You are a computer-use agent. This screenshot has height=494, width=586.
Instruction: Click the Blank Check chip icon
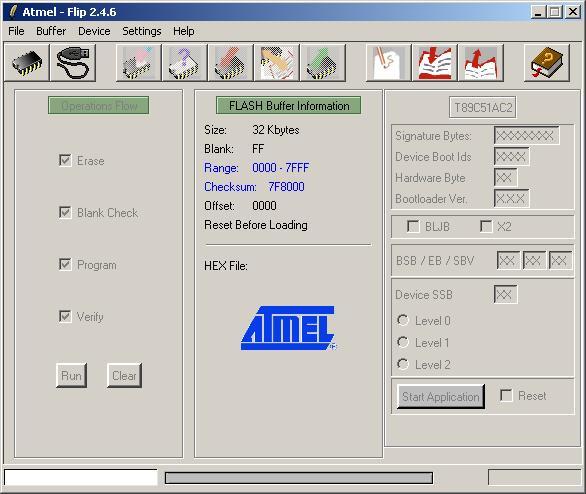(x=185, y=62)
